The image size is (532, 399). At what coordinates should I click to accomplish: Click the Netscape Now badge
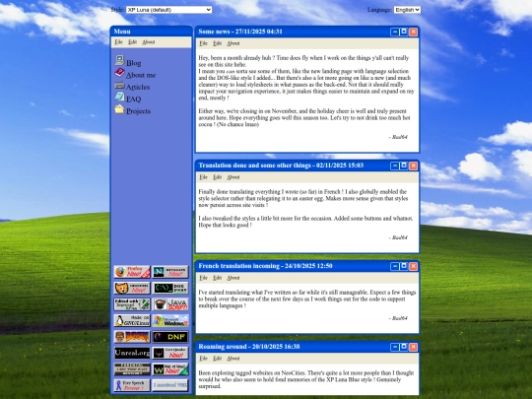[170, 272]
